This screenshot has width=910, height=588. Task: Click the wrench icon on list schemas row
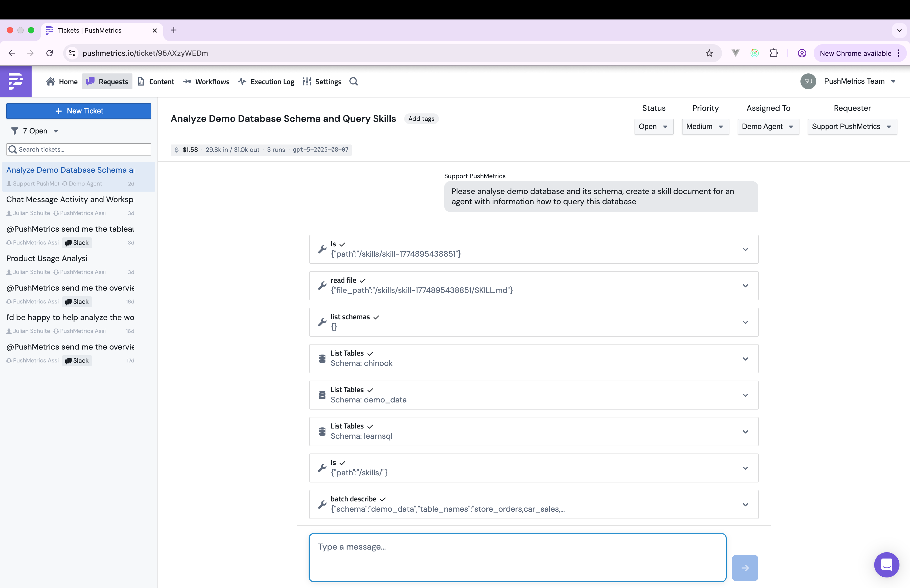click(x=322, y=322)
